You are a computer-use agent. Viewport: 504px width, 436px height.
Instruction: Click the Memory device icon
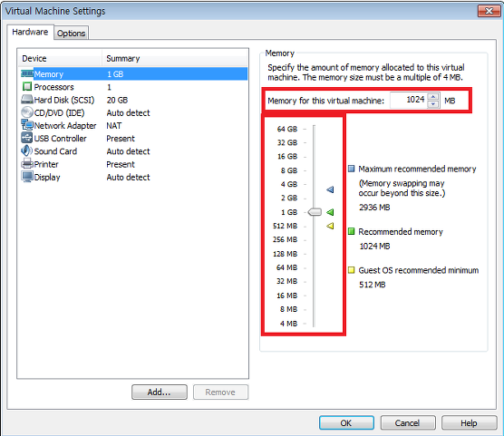(27, 74)
